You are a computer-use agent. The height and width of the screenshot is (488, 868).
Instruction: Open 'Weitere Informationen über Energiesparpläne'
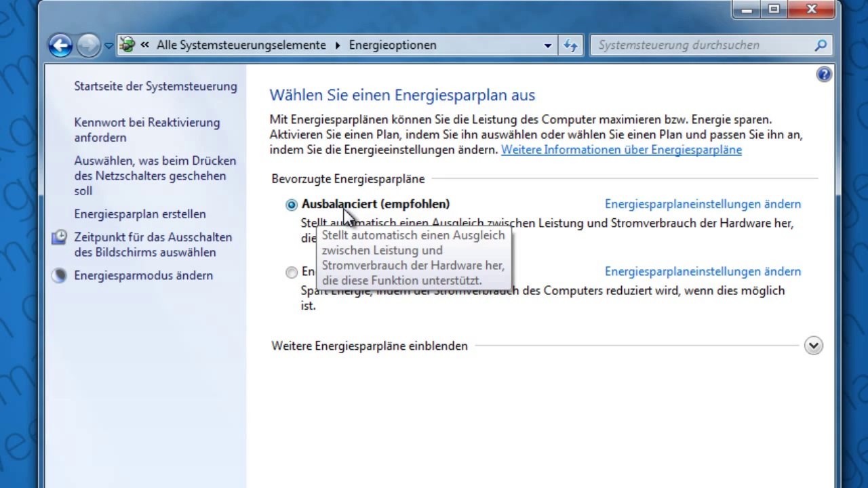[x=621, y=150]
